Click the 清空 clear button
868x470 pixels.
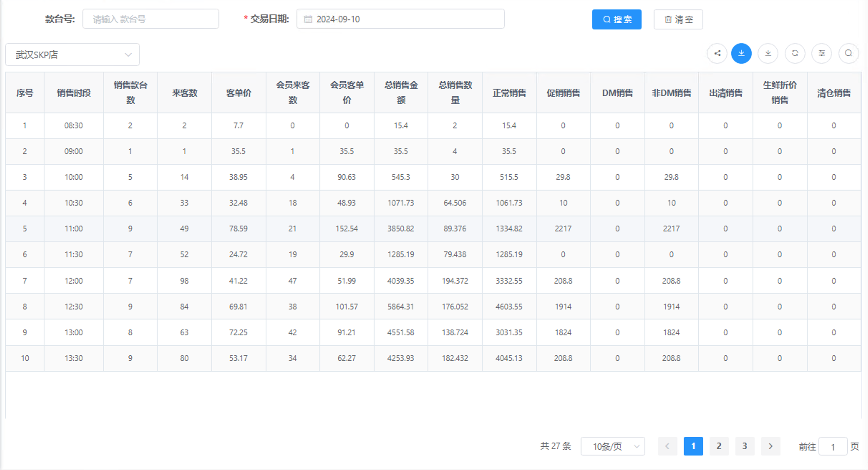pyautogui.click(x=678, y=19)
